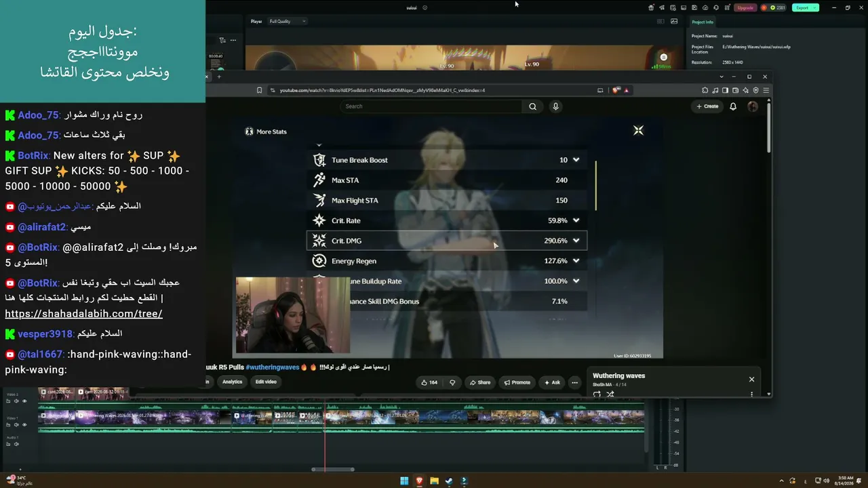Screen dimensions: 868x488
Task: Open the support headset icon in Filmora
Action: click(x=716, y=7)
